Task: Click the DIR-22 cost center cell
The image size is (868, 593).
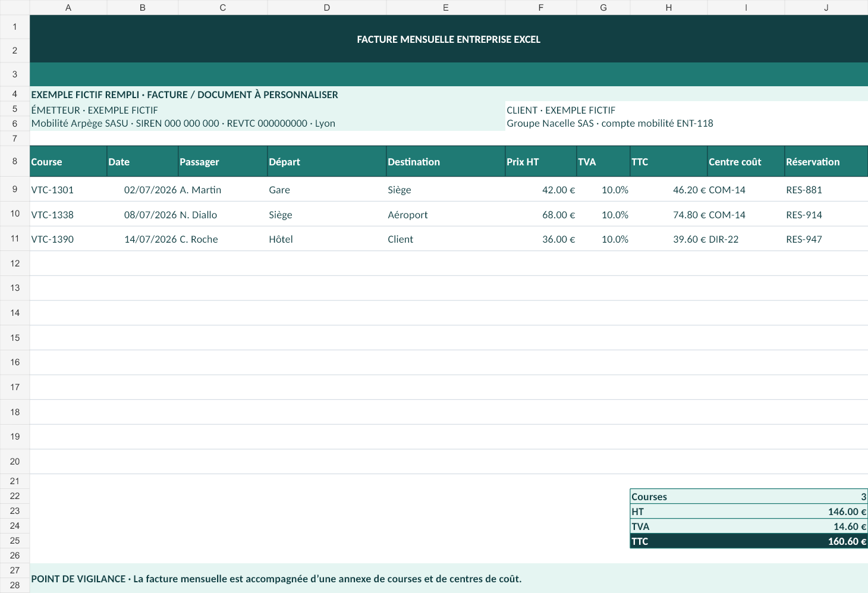Action: coord(746,239)
